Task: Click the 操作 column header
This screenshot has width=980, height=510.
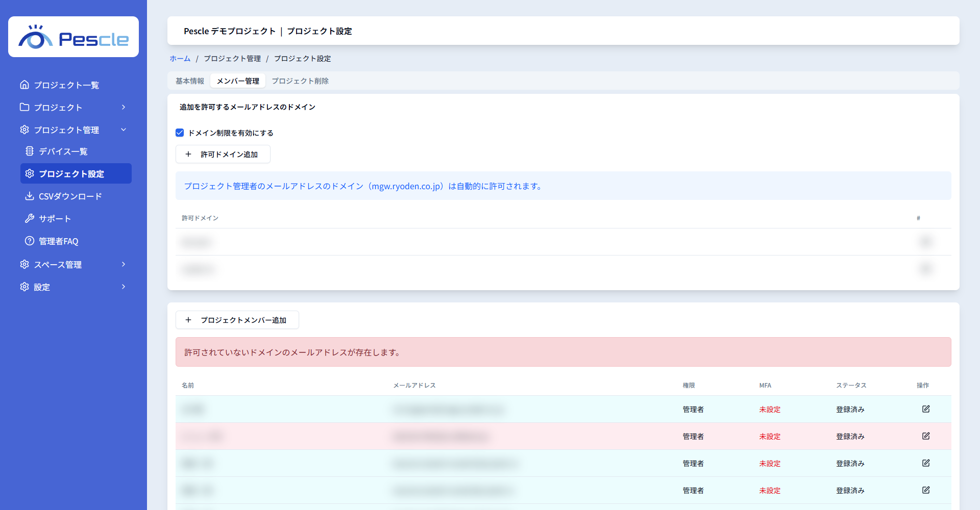Action: [923, 385]
